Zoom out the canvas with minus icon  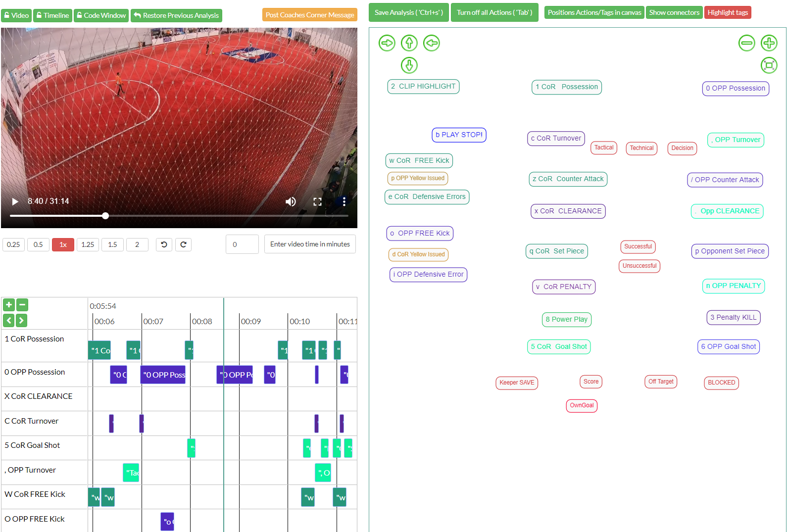[x=746, y=43]
